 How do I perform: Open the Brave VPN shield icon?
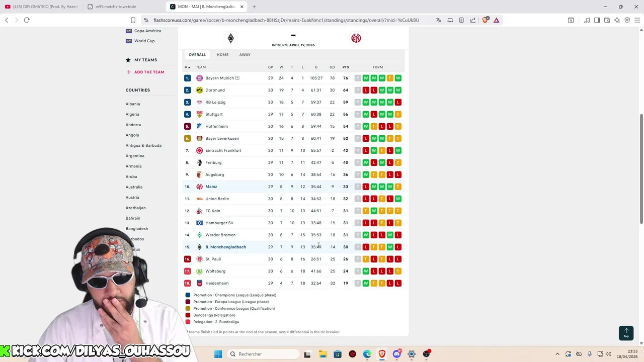pyautogui.click(x=627, y=20)
